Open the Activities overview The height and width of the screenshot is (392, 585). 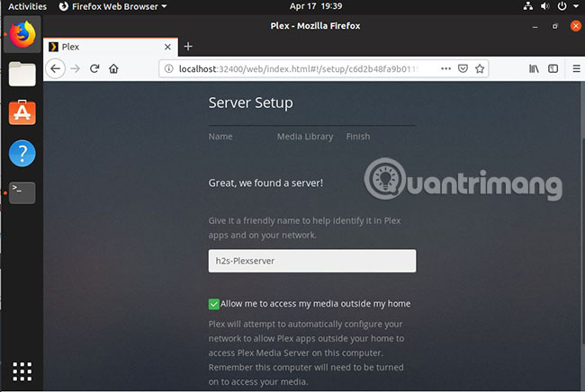tap(27, 6)
